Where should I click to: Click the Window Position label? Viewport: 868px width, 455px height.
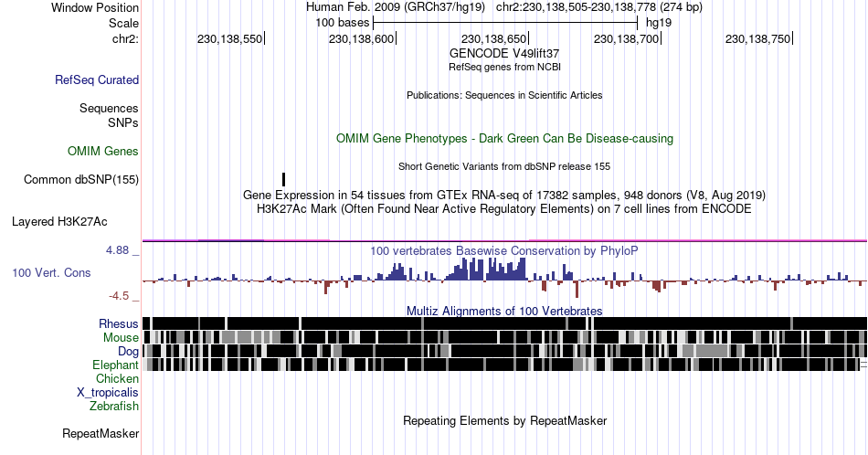coord(95,7)
